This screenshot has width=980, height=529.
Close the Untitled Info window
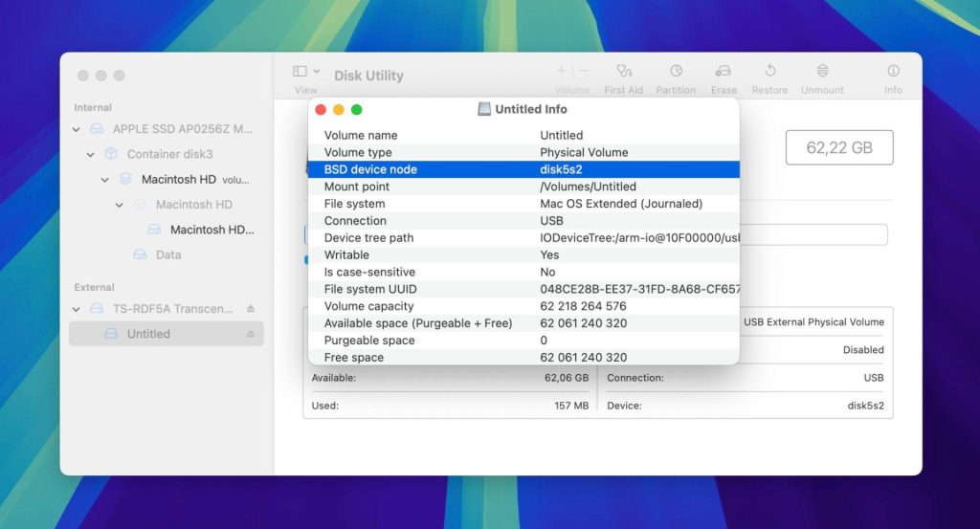pos(321,110)
